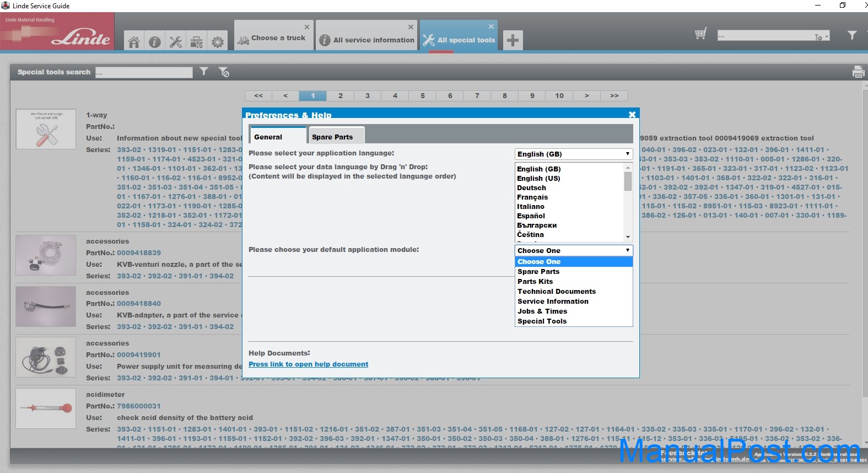The image size is (868, 473).
Task: Open the wrench and screwdriver tools icon
Action: [176, 42]
